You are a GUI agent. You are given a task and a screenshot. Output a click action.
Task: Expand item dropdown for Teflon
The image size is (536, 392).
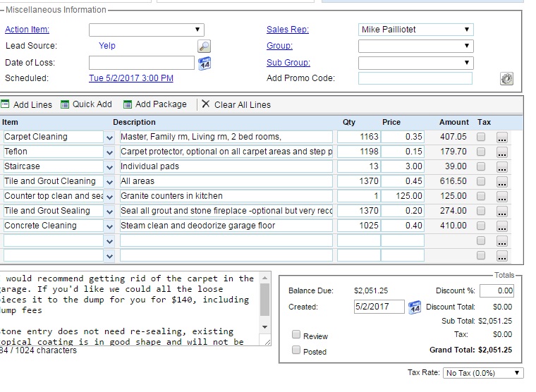[109, 152]
